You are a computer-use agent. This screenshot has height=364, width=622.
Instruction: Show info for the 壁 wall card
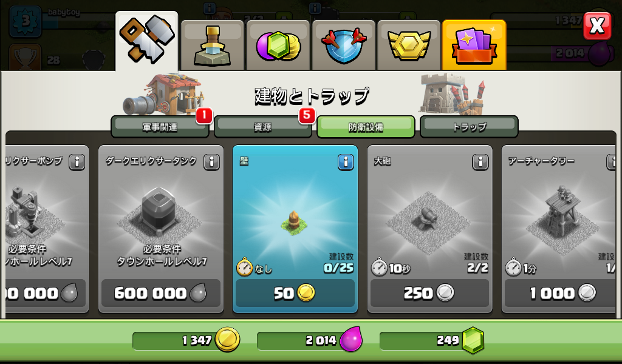(346, 162)
